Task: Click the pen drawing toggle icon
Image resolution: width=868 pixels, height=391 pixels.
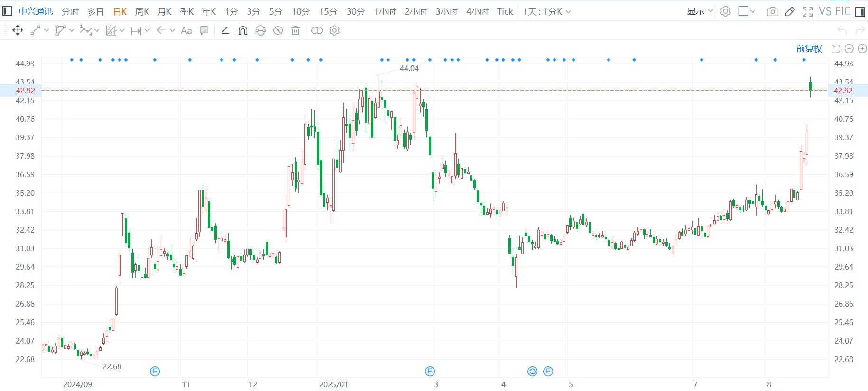Action: coord(790,11)
